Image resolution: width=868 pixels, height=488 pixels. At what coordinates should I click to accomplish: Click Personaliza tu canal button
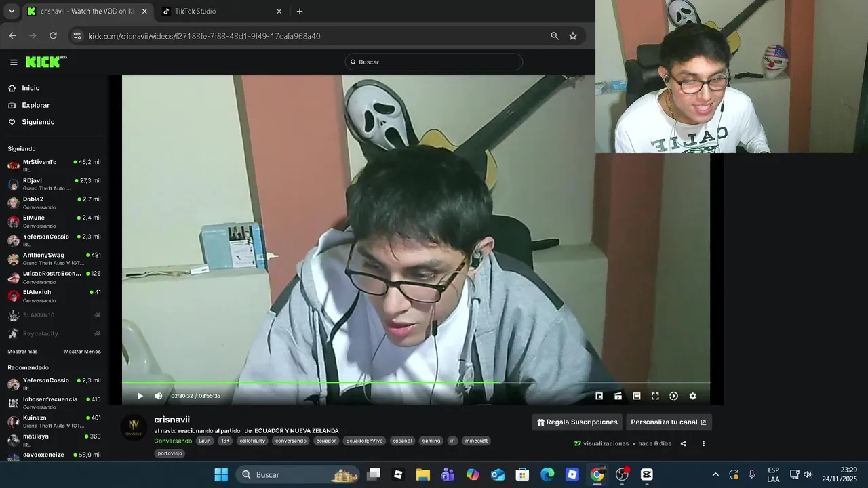tap(669, 422)
